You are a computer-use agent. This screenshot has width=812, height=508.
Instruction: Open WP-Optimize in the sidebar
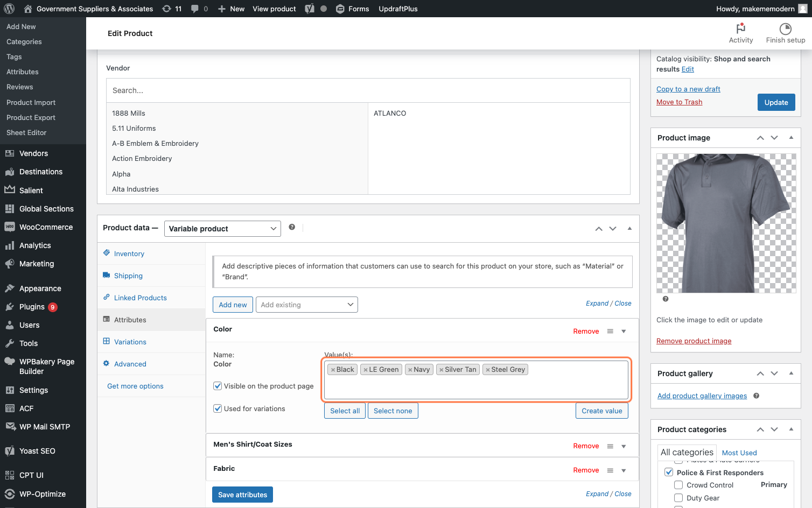click(43, 494)
